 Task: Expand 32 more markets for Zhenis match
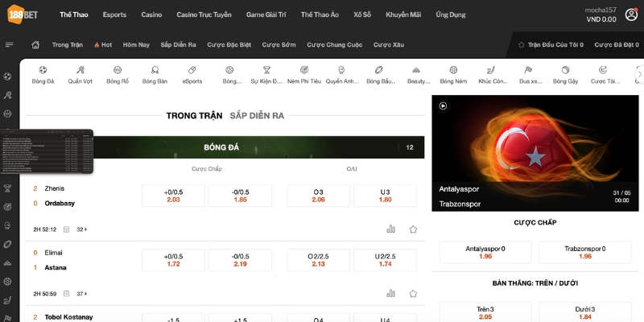click(x=82, y=229)
